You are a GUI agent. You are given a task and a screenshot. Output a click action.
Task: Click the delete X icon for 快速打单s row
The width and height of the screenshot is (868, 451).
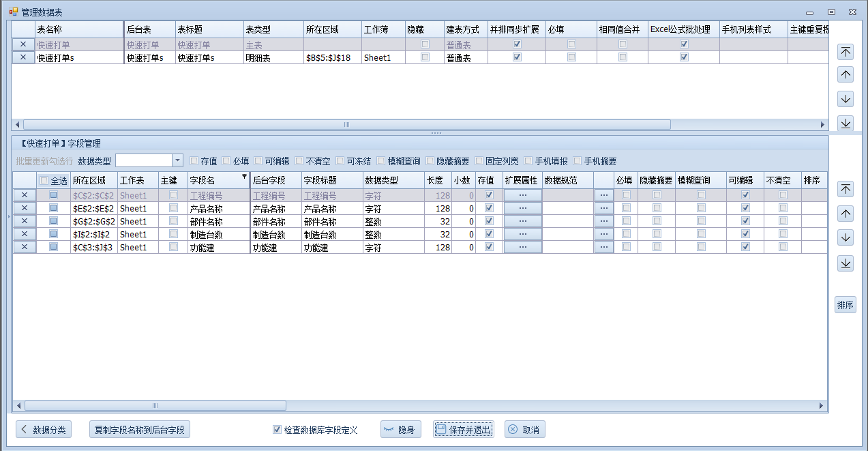(x=23, y=58)
